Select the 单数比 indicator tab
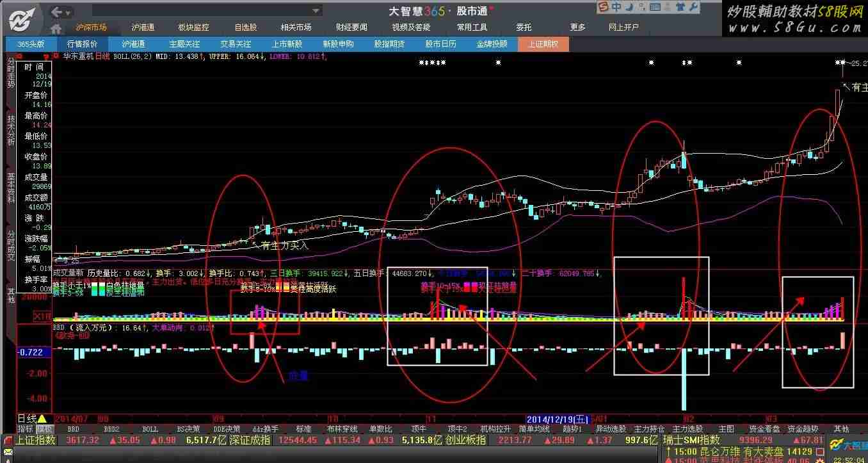Image resolution: width=868 pixels, height=463 pixels. [380, 429]
